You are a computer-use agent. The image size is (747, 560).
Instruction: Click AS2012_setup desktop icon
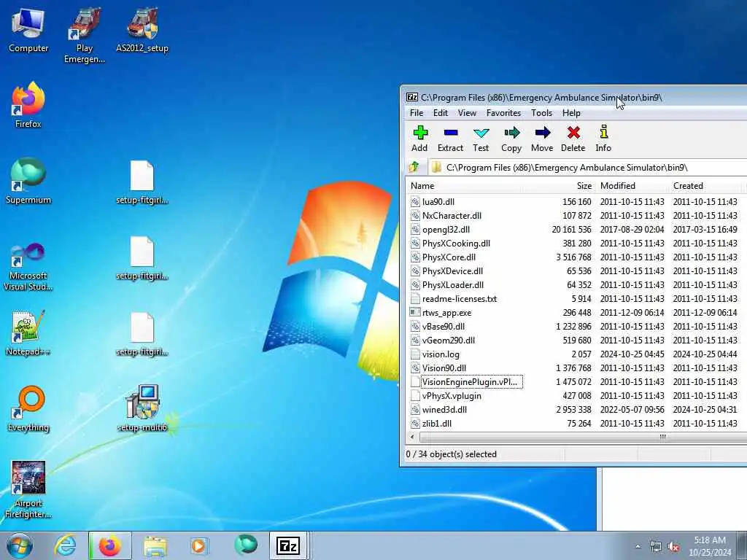click(142, 31)
